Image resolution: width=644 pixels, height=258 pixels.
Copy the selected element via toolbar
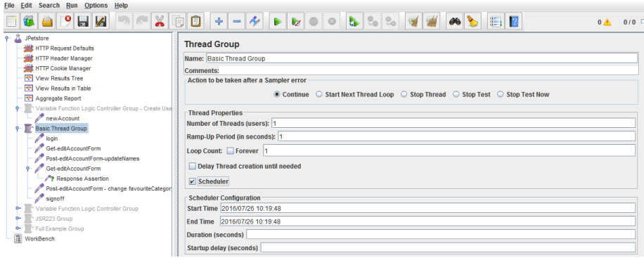point(178,21)
